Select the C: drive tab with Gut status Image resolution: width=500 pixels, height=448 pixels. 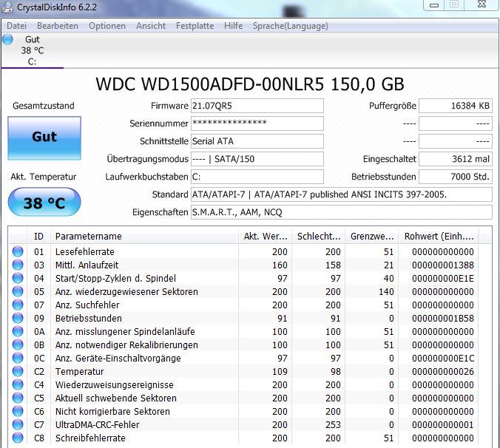[x=33, y=50]
